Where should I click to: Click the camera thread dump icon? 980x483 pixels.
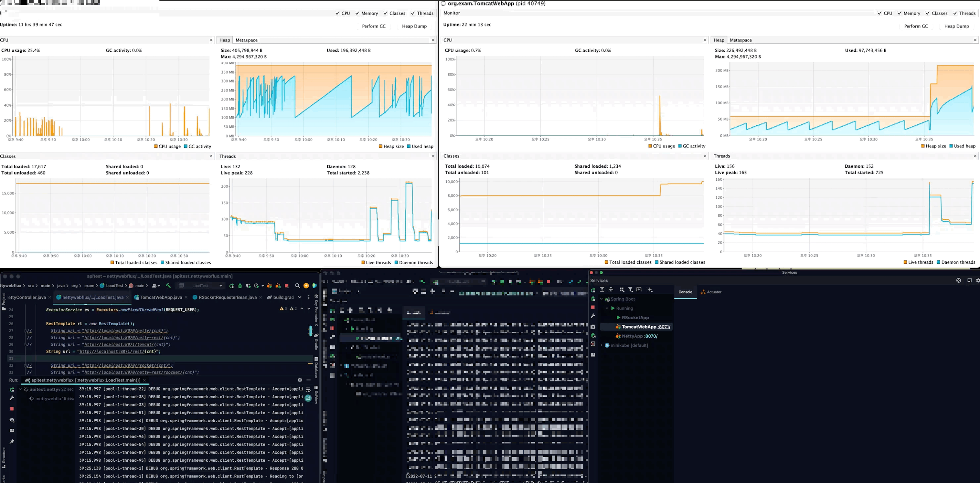pyautogui.click(x=593, y=326)
